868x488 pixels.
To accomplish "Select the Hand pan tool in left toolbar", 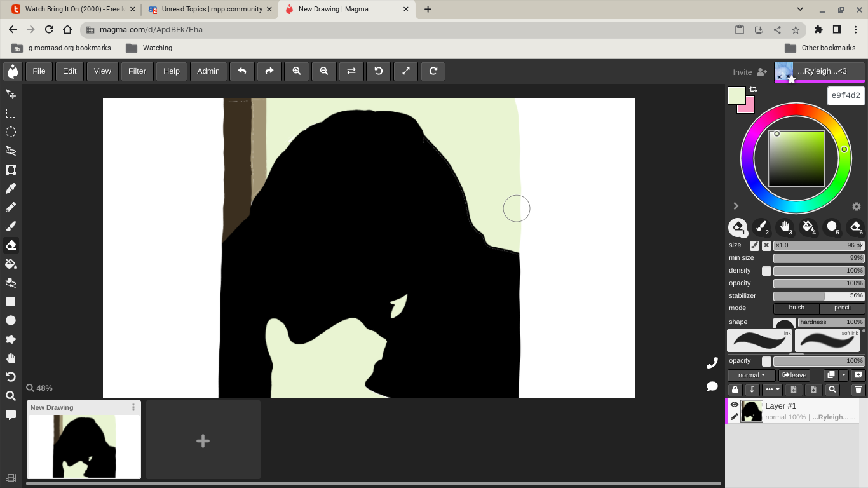I will [11, 358].
